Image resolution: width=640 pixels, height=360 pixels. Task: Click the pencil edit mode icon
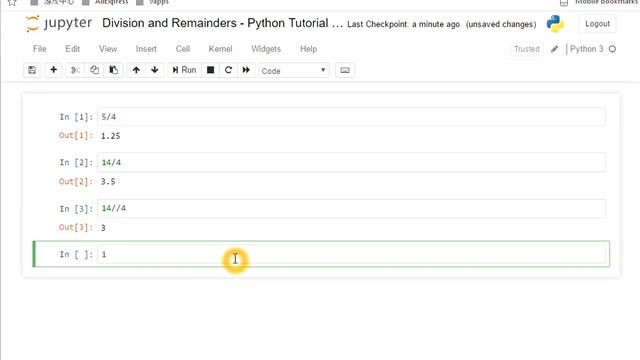tap(554, 49)
